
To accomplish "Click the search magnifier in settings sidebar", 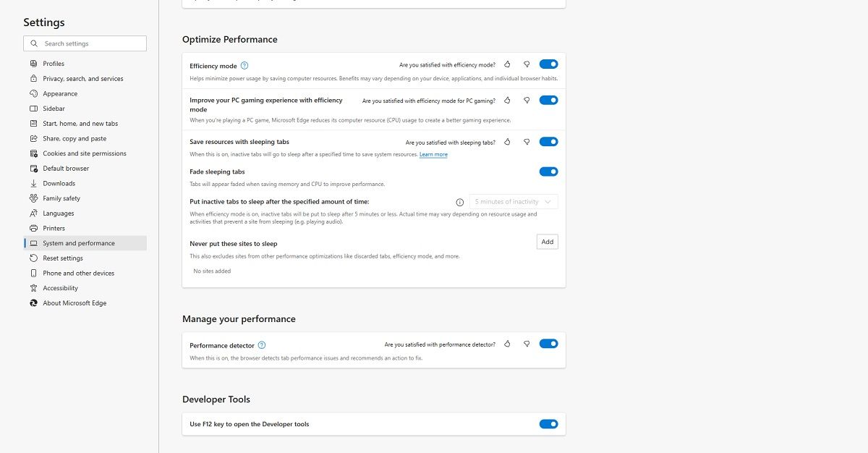I will coord(34,43).
